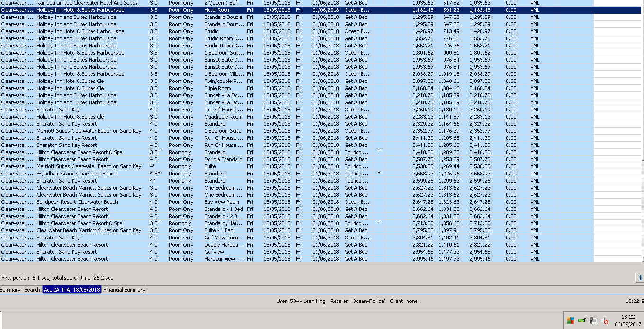Select the Gulfview Sheraton Sand Key Resort row
Viewport: 644px width, 329px height.
pyautogui.click(x=297, y=252)
